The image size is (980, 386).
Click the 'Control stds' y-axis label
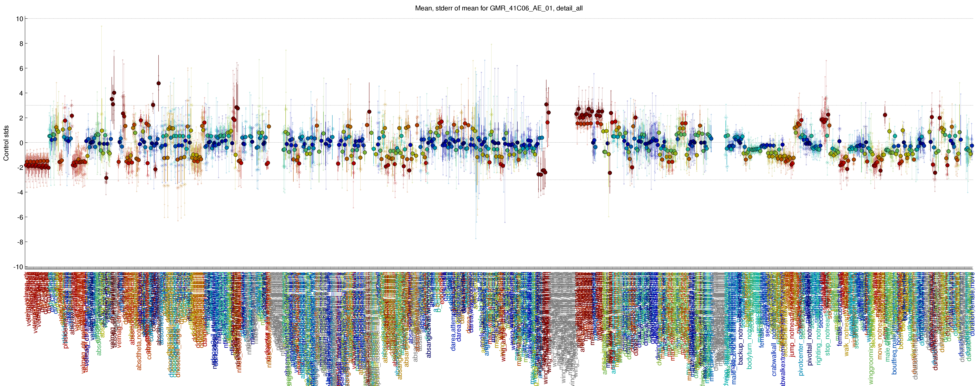pyautogui.click(x=6, y=143)
